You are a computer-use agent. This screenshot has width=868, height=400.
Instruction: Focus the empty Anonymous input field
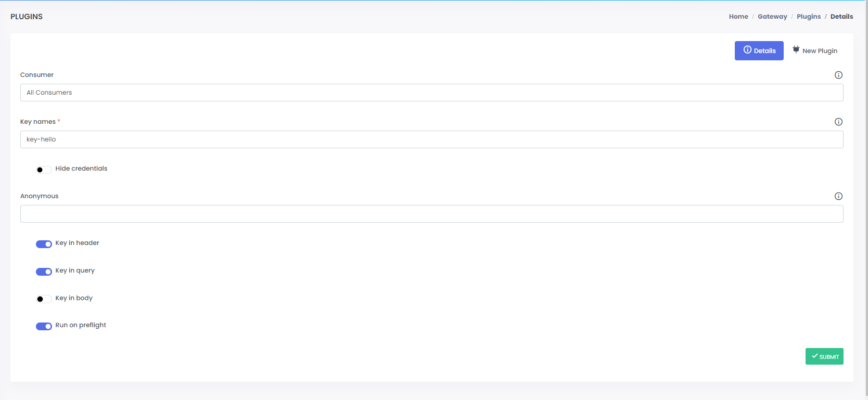(x=431, y=214)
